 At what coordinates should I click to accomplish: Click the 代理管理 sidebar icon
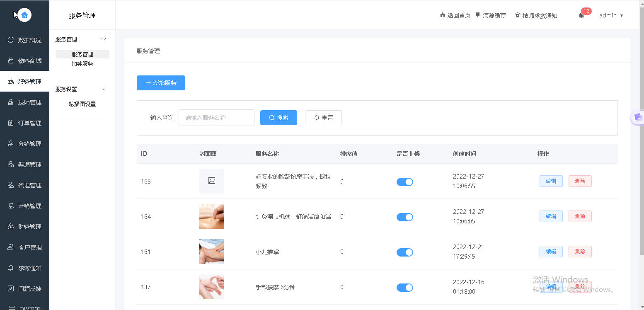click(x=11, y=185)
